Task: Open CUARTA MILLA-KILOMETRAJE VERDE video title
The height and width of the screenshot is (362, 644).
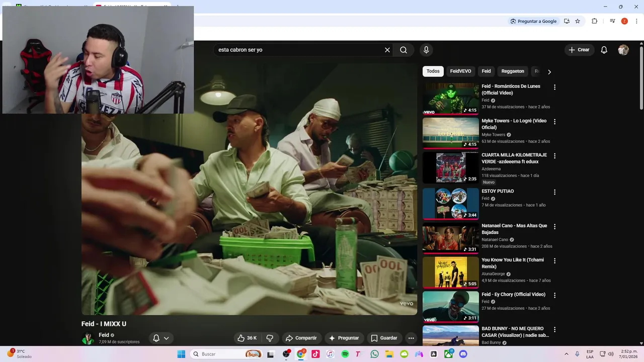Action: coord(514,158)
